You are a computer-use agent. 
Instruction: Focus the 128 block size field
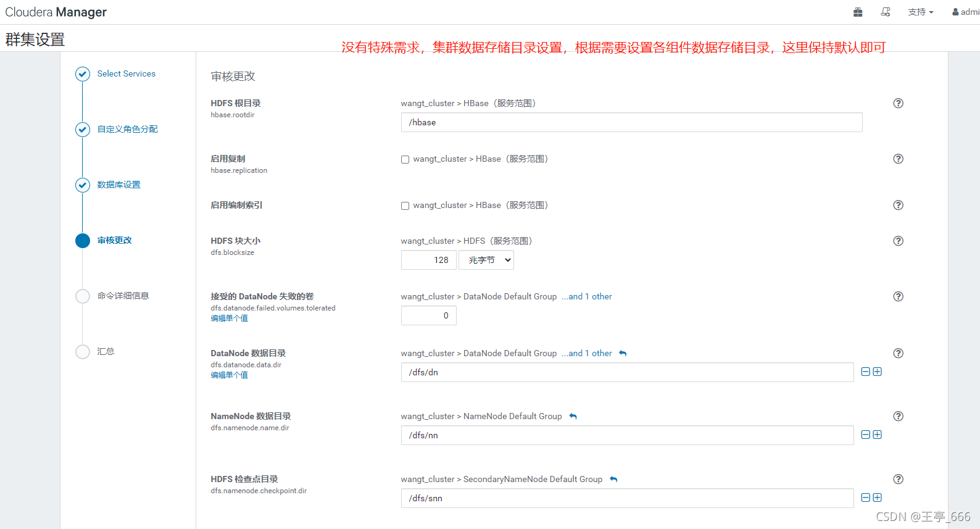point(429,260)
